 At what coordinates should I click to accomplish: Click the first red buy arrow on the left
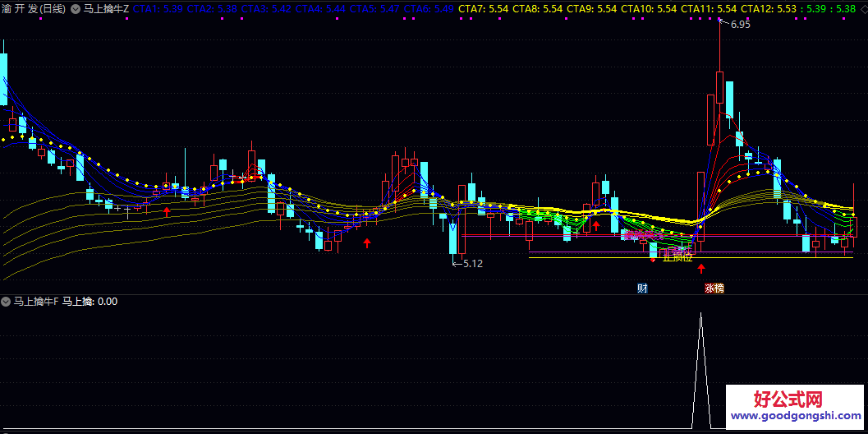point(168,212)
